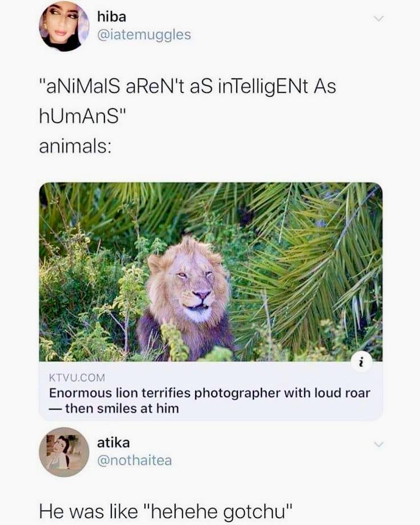Open the "Enormous lion terrifies photographer" headline
Image resolution: width=420 pixels, height=525 pixels.
pyautogui.click(x=209, y=393)
